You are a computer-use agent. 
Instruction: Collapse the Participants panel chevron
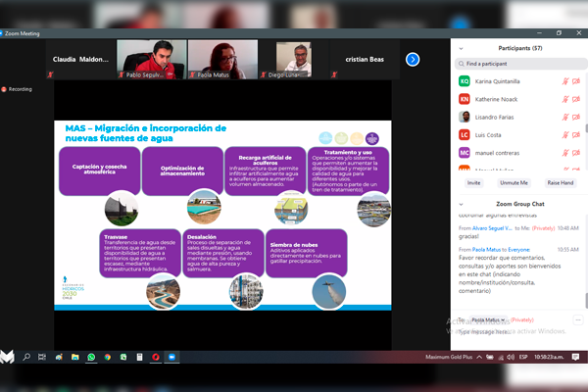[x=461, y=46]
